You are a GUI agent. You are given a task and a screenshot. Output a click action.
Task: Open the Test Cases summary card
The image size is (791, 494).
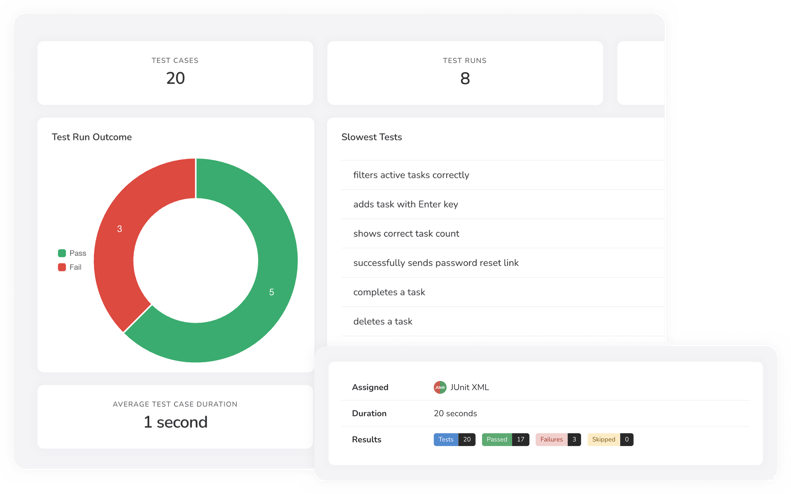[x=175, y=72]
